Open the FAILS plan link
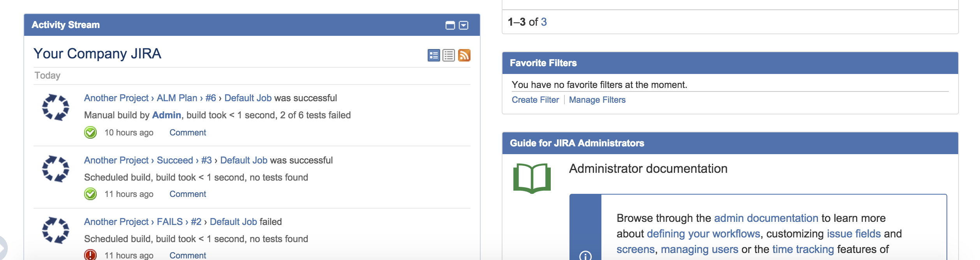This screenshot has width=980, height=260. 170,222
